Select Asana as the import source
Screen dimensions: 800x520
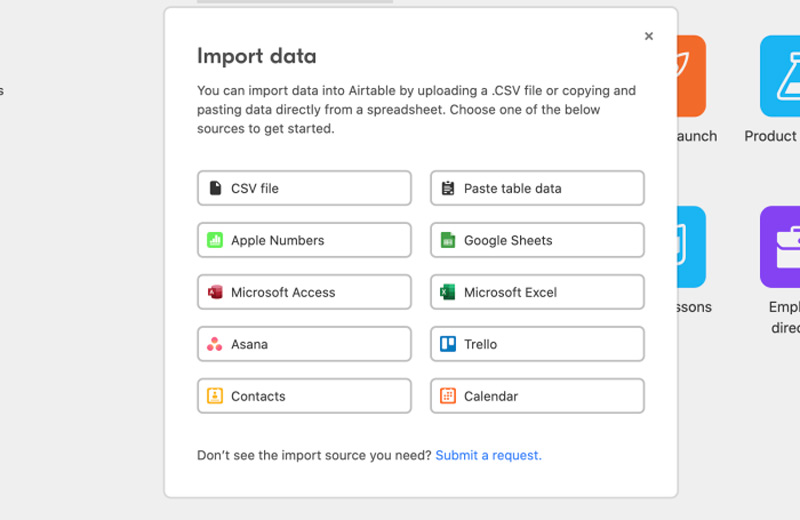tap(304, 344)
